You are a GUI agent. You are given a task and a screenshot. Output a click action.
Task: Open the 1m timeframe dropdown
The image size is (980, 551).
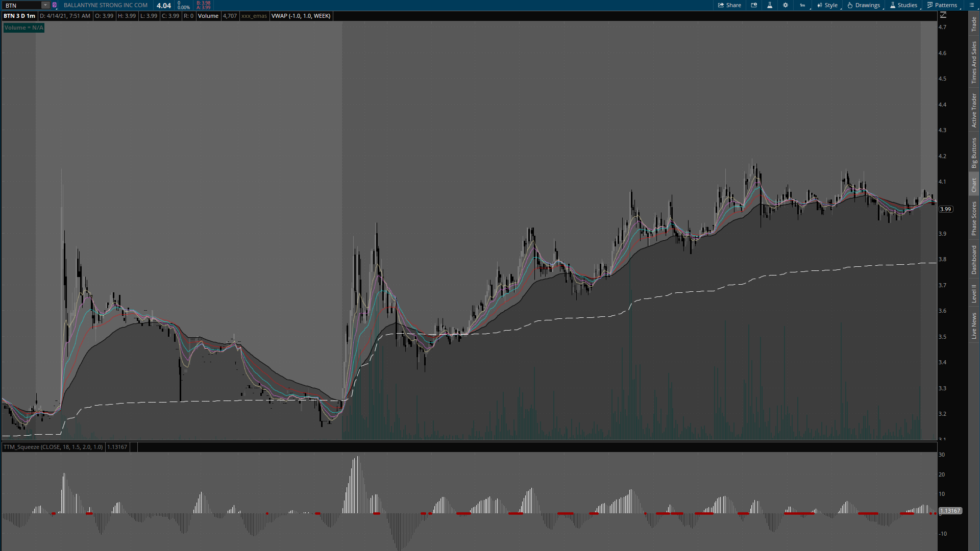(803, 5)
